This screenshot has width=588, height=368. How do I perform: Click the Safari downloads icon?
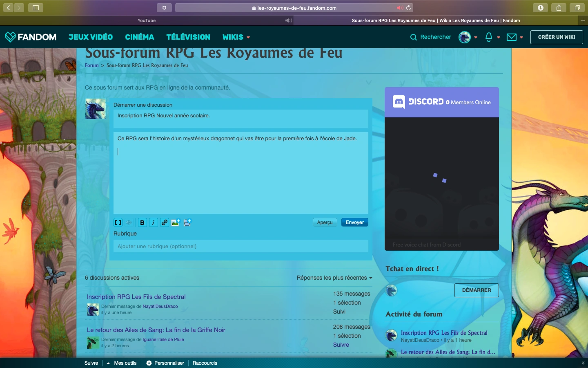[540, 8]
